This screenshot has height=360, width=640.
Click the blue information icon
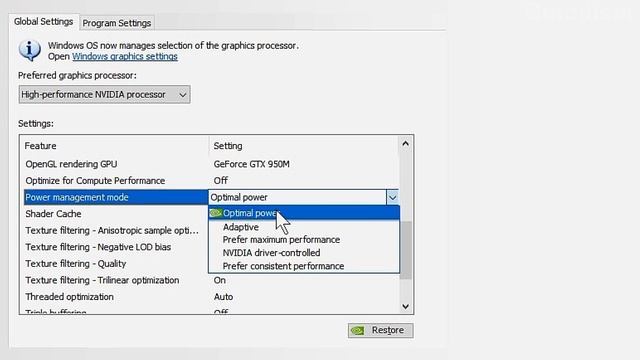click(29, 51)
